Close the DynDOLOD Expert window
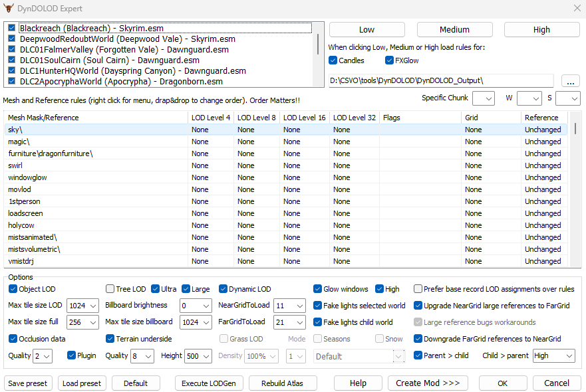 (x=577, y=8)
